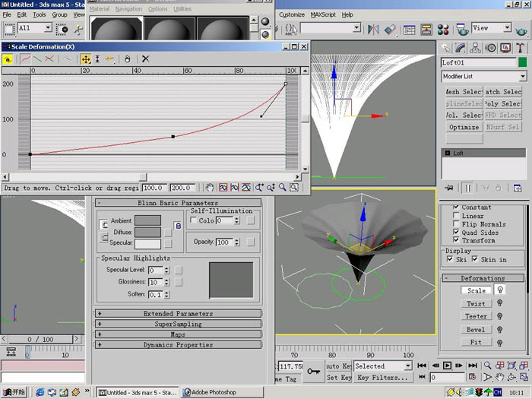Image resolution: width=532 pixels, height=399 pixels.
Task: Switch to Motion command panel tab
Action: 490,48
